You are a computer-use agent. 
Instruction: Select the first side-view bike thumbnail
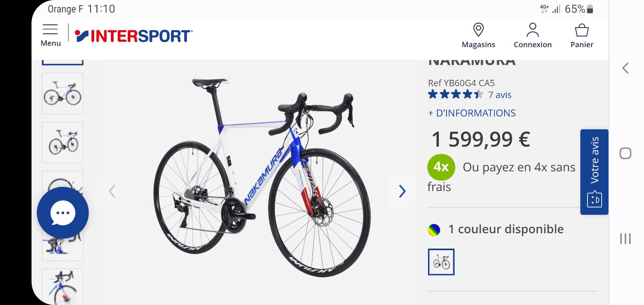(x=63, y=93)
